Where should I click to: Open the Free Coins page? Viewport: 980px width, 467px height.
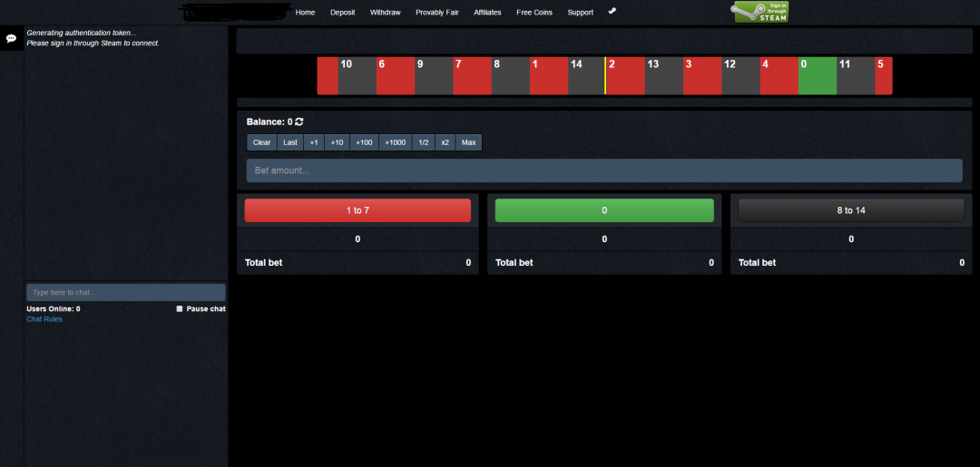(x=534, y=13)
